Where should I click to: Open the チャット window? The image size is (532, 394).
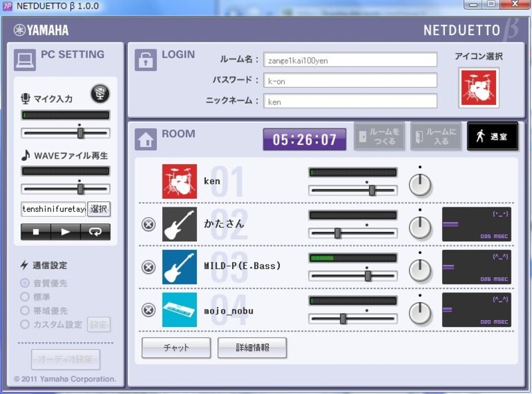pyautogui.click(x=176, y=348)
